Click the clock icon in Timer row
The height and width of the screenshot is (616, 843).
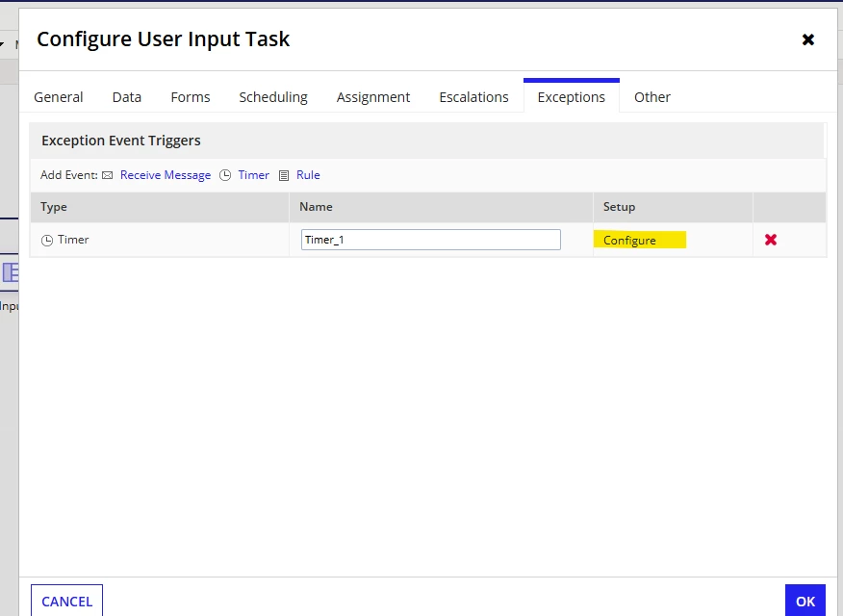[47, 241]
